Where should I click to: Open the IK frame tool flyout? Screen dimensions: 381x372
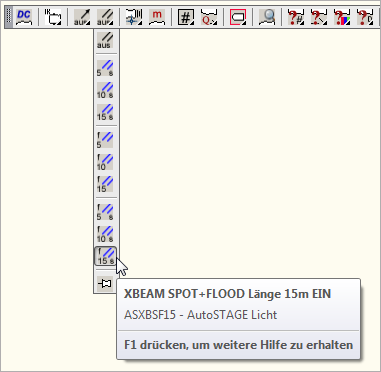point(53,17)
